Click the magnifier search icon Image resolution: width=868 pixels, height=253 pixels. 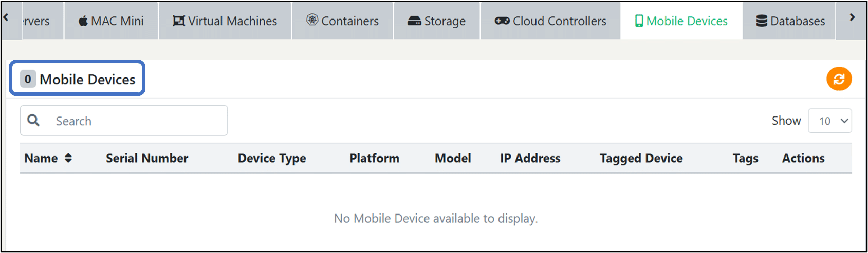pyautogui.click(x=33, y=120)
